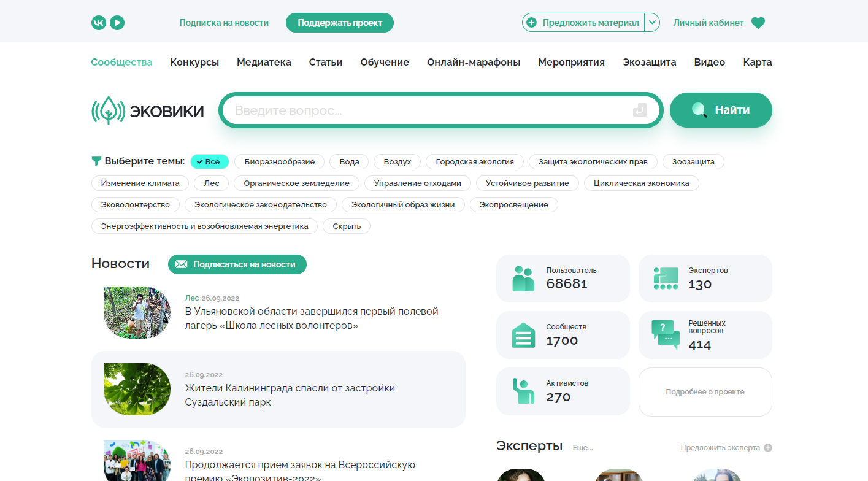Toggle the Воздух topic chip

coord(398,162)
